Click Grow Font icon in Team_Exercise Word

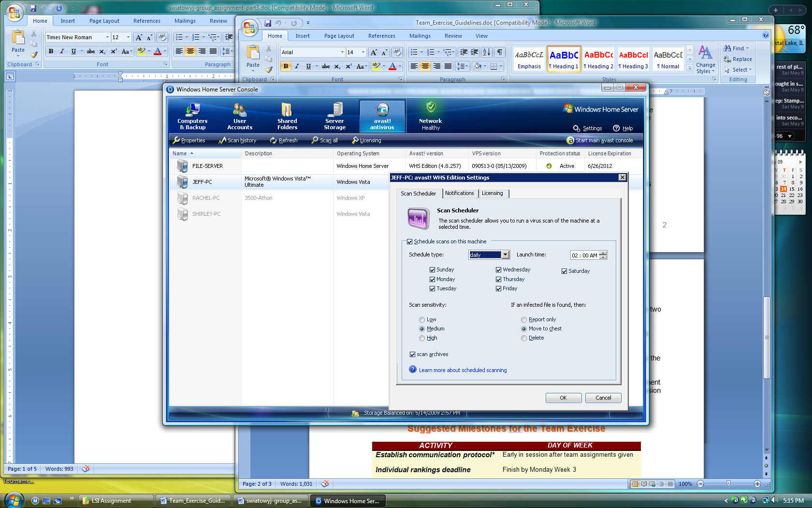coord(374,52)
